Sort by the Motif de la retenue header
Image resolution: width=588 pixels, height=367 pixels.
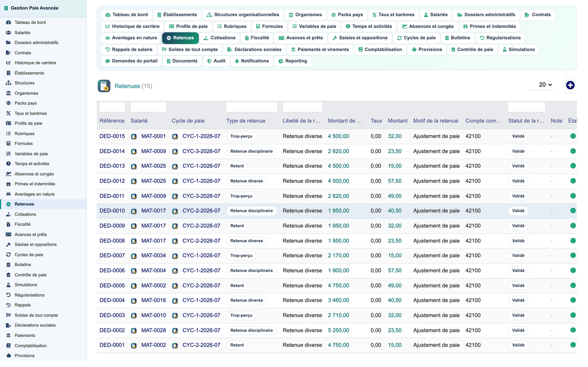(x=436, y=121)
